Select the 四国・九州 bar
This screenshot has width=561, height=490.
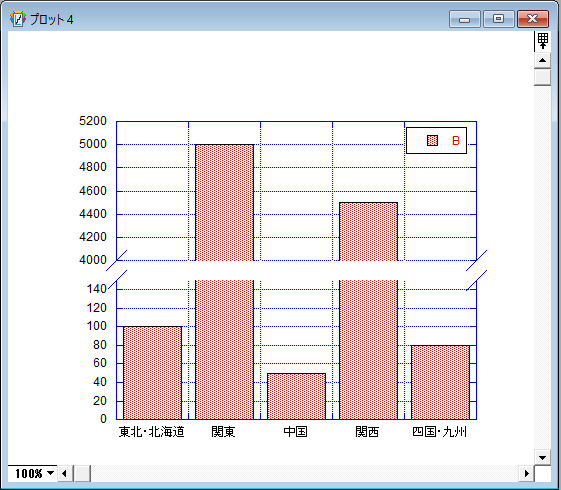pyautogui.click(x=440, y=382)
